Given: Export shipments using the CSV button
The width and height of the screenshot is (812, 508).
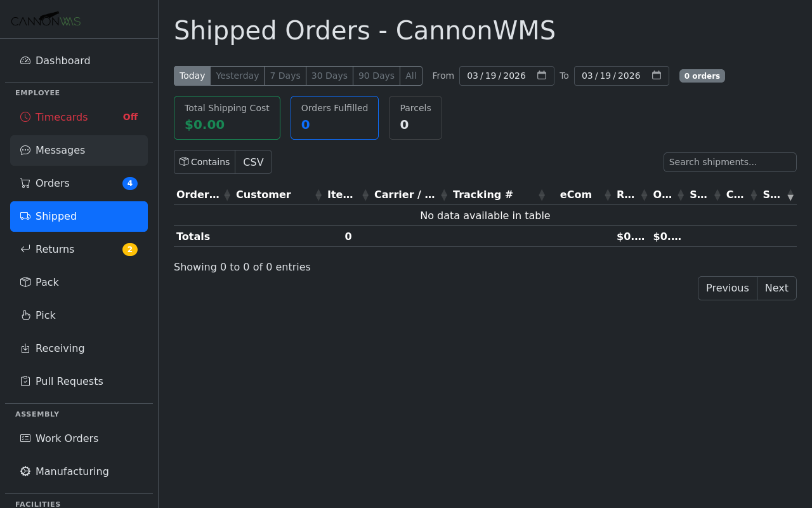Looking at the screenshot, I should (253, 162).
